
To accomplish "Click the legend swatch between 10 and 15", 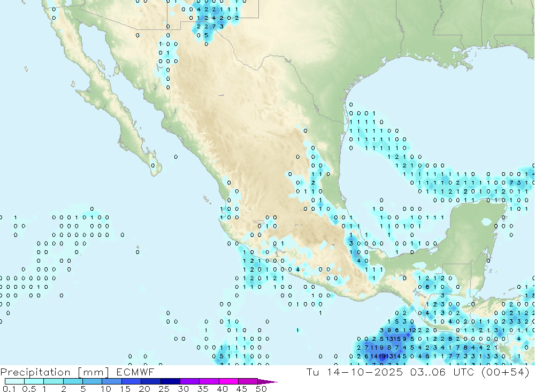I will pos(112,381).
